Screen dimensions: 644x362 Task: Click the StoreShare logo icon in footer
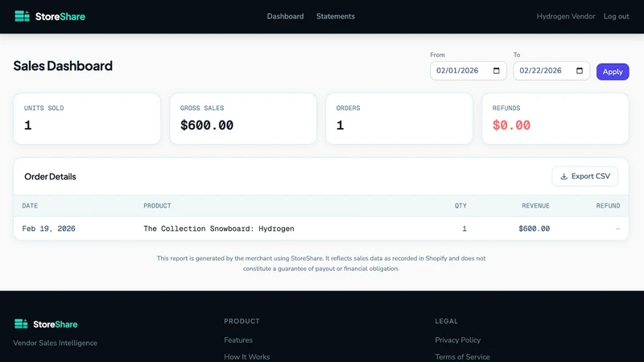pos(21,324)
